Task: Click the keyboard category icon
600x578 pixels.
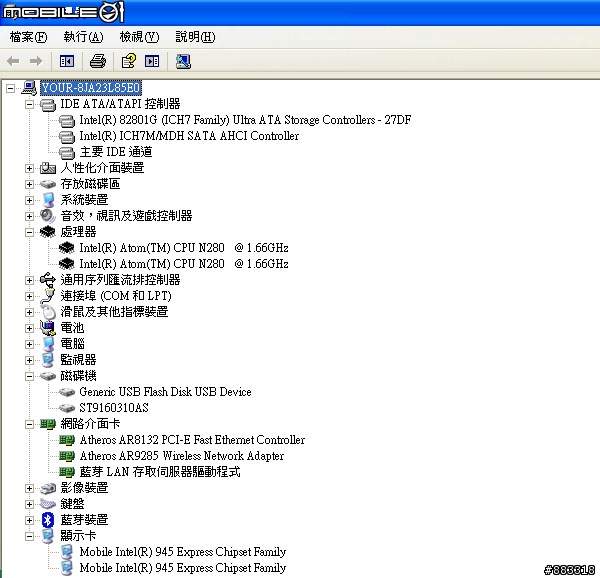Action: click(48, 504)
